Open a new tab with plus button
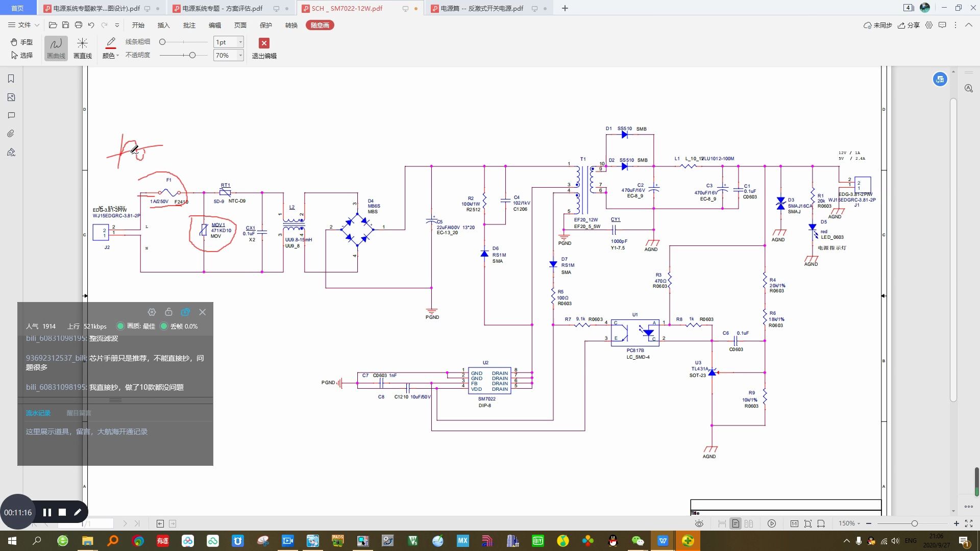980x551 pixels. (x=565, y=8)
